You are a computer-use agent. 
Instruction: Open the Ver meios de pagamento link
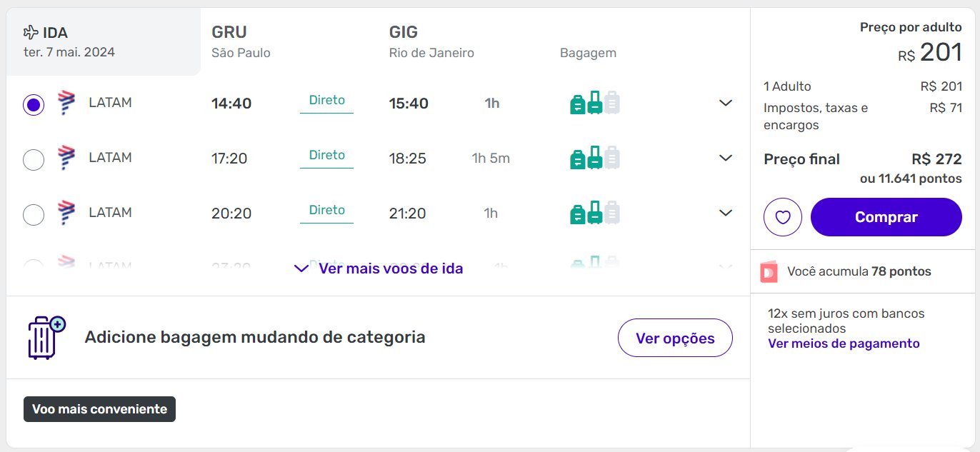(844, 343)
